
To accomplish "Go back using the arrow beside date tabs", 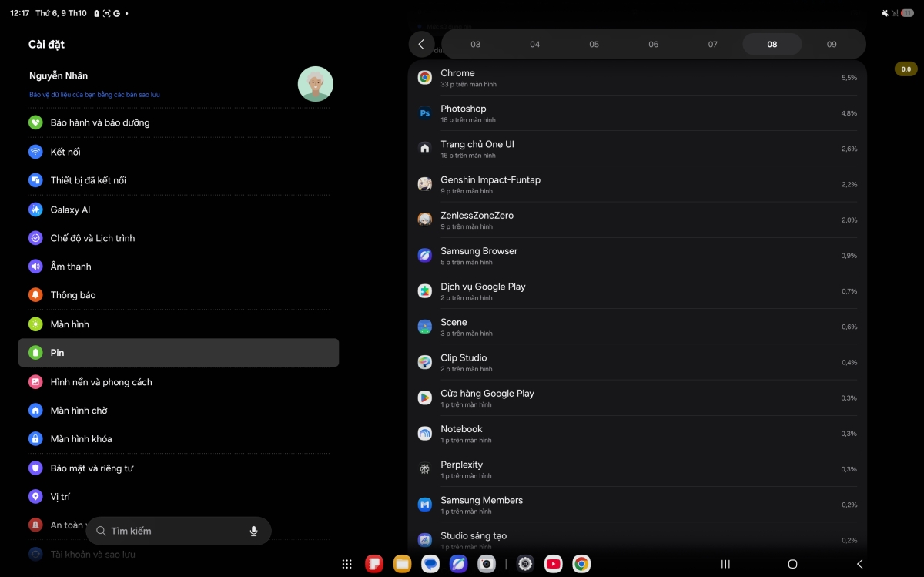I will (421, 45).
